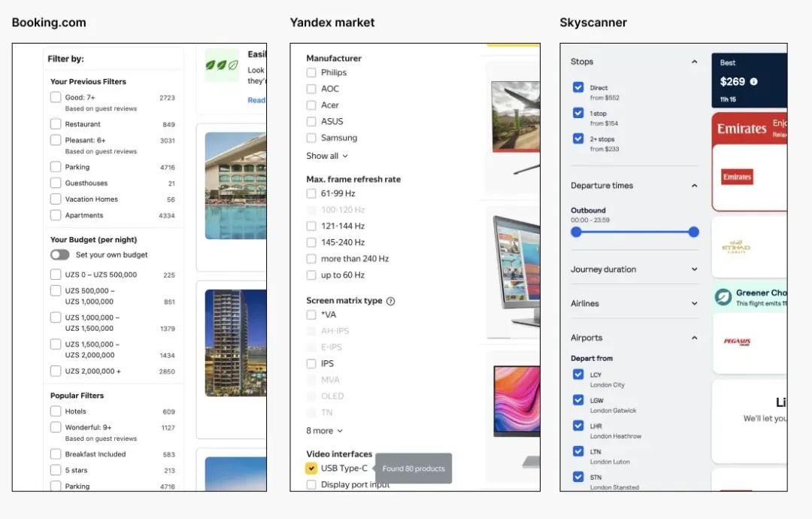Check the Good: 7+ filter in Booking.com

click(56, 97)
